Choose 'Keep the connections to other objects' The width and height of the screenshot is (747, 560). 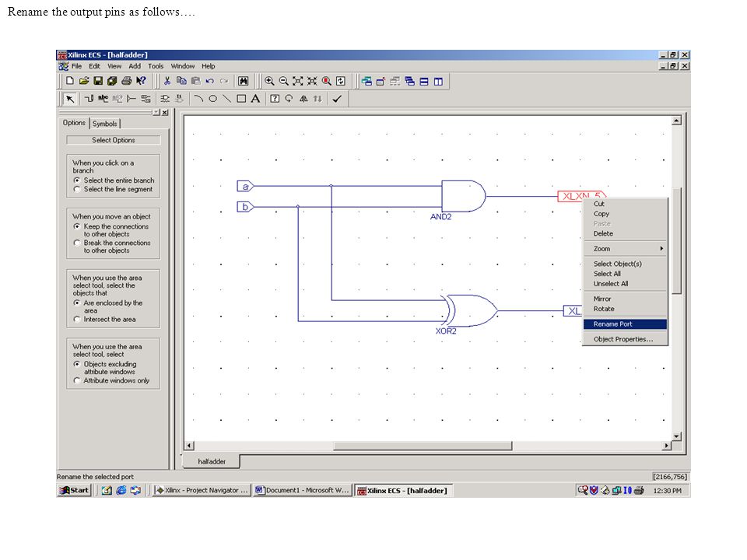77,226
